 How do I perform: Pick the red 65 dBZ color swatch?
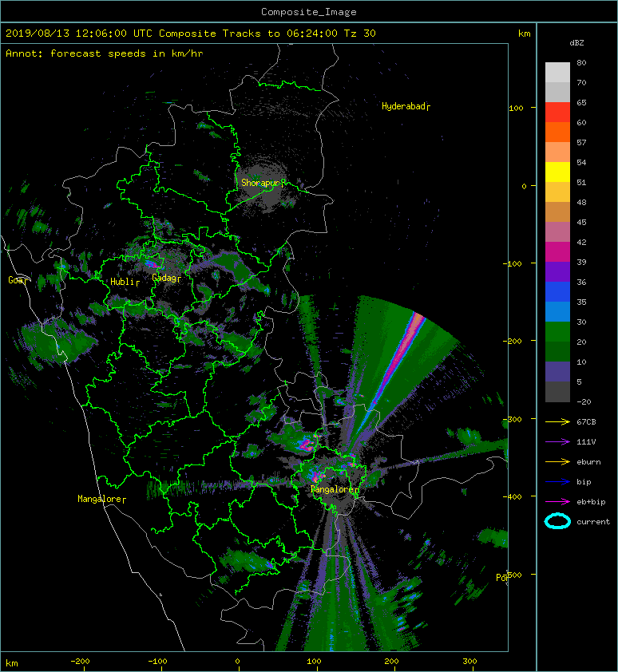coord(557,112)
